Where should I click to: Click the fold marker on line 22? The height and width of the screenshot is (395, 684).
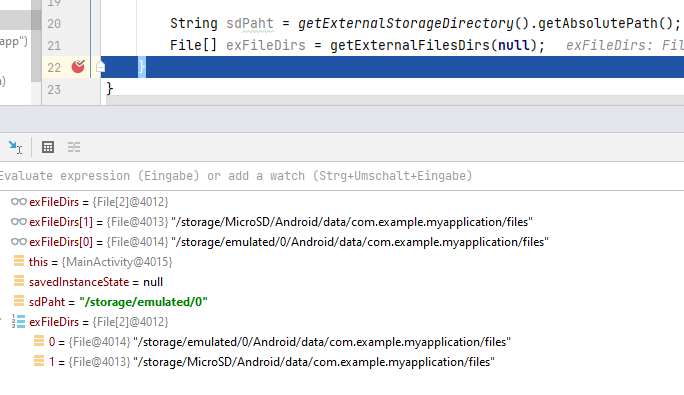(100, 67)
